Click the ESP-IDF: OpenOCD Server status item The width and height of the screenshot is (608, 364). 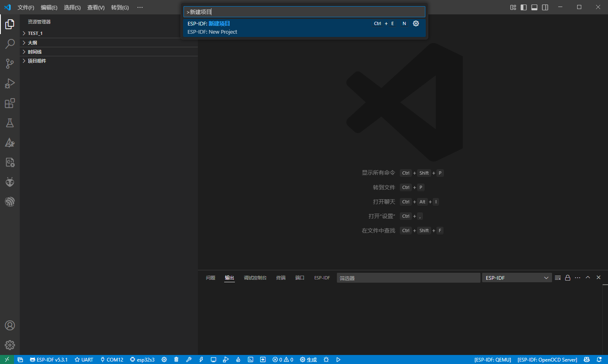coord(548,359)
